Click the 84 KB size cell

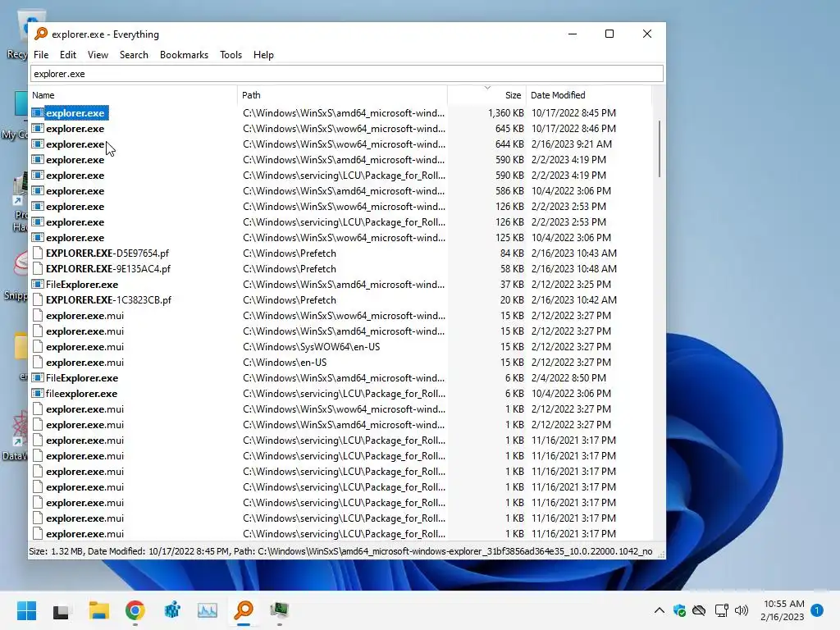click(x=512, y=253)
